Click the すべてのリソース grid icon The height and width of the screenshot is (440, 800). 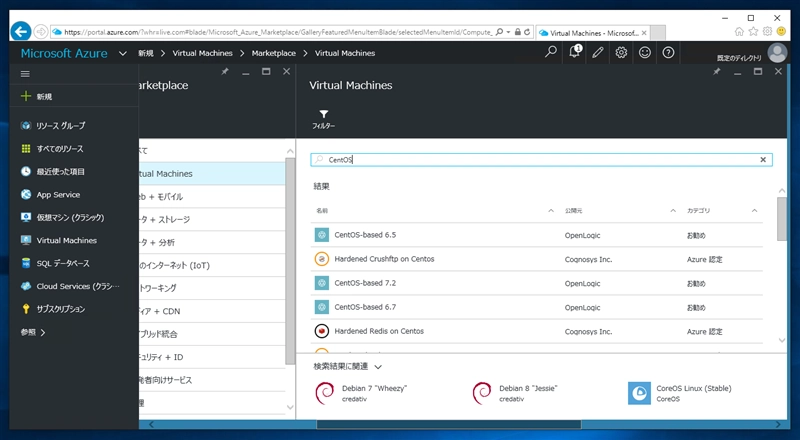[x=26, y=148]
